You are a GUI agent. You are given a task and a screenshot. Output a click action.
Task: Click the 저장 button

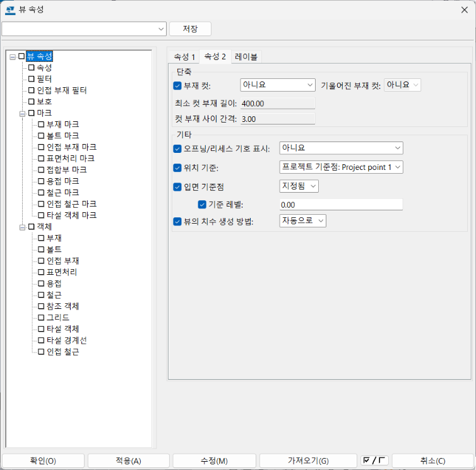pos(190,29)
